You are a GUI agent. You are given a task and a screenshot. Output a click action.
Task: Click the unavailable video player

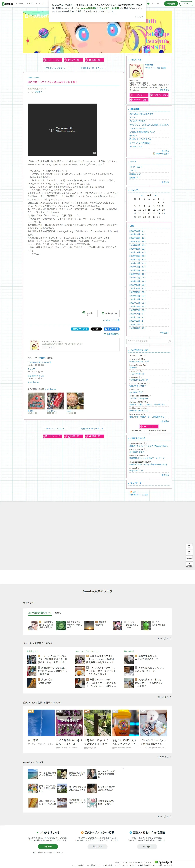click(62, 130)
